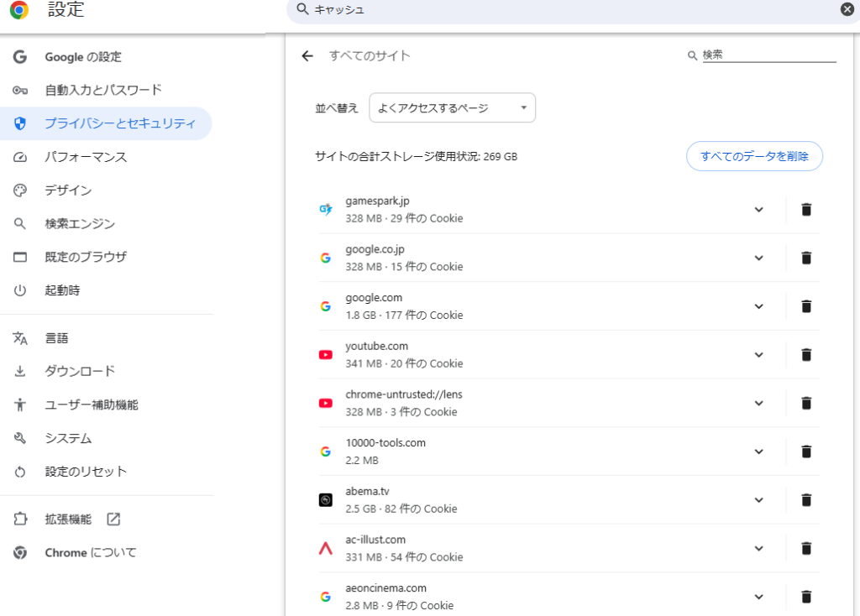860x616 pixels.
Task: Focus the 検索 site filter field
Action: pos(769,55)
